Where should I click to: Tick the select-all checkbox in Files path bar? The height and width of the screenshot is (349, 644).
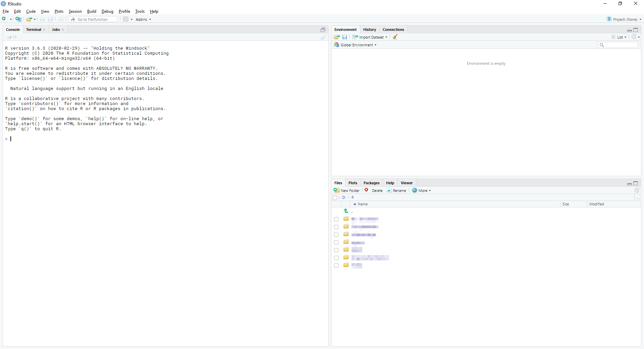(335, 198)
